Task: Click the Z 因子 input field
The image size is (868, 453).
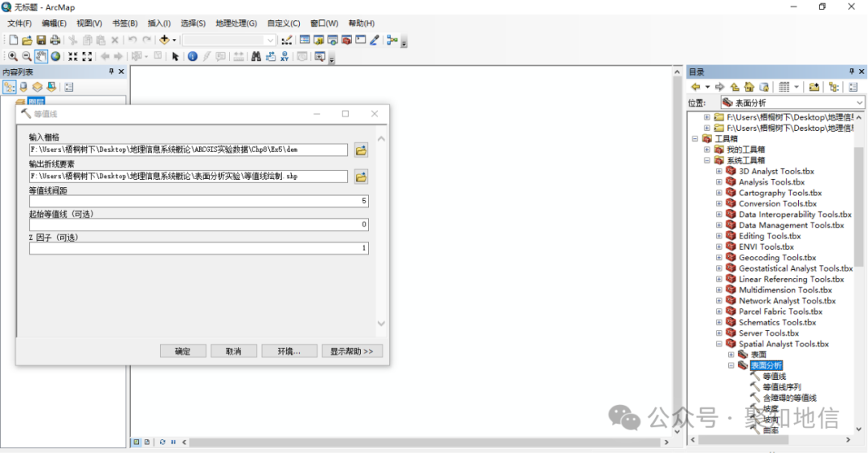Action: tap(199, 248)
